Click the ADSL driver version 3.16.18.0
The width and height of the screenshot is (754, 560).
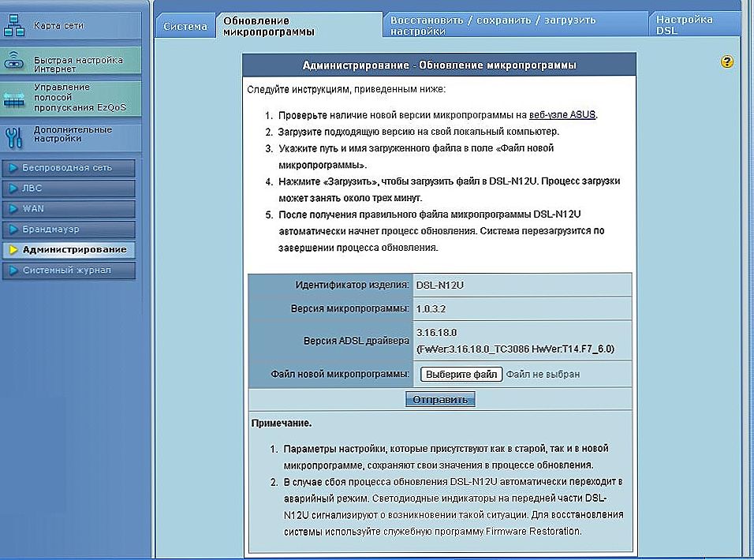[437, 333]
